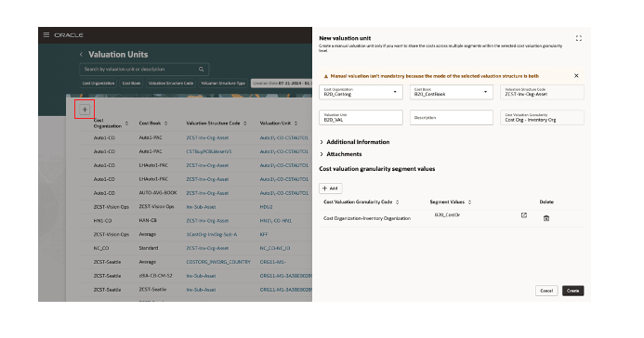Screen dimensions: 644x338
Task: Go back using the arrow beside Valuation Units
Action: click(81, 54)
